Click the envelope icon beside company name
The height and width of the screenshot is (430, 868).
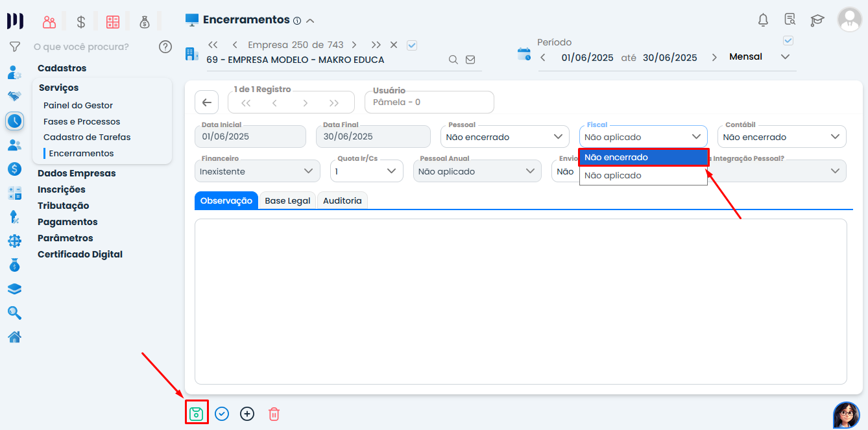tap(470, 60)
